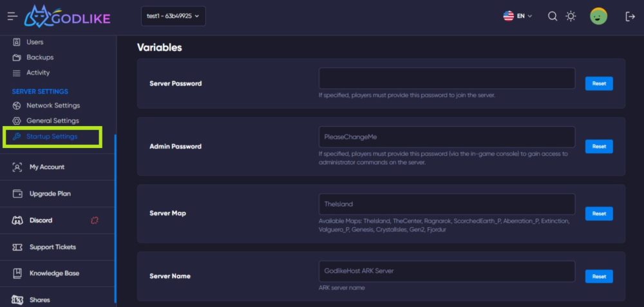Expand the test1 - 63b49925 server dropdown
Screen dimensions: 644x307
pyautogui.click(x=173, y=16)
